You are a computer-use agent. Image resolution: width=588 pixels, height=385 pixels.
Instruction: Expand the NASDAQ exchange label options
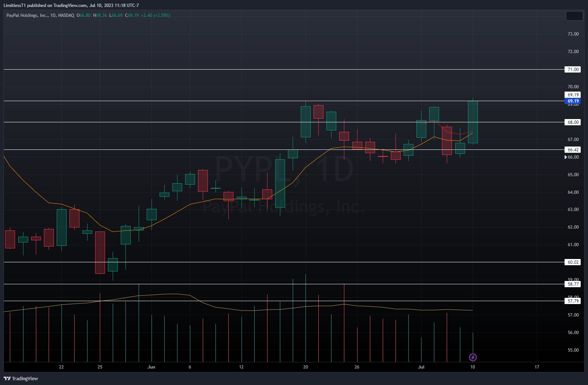(x=67, y=15)
